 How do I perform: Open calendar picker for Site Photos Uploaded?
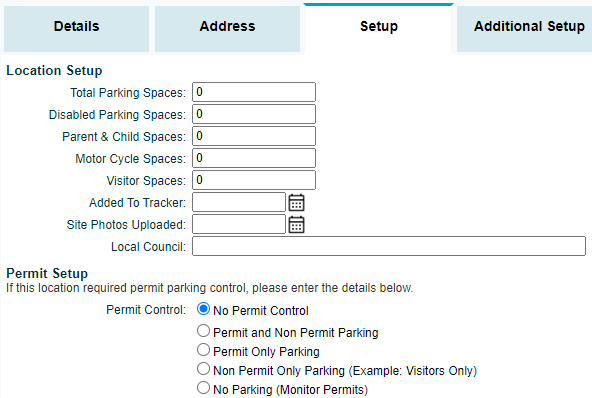[x=296, y=225]
